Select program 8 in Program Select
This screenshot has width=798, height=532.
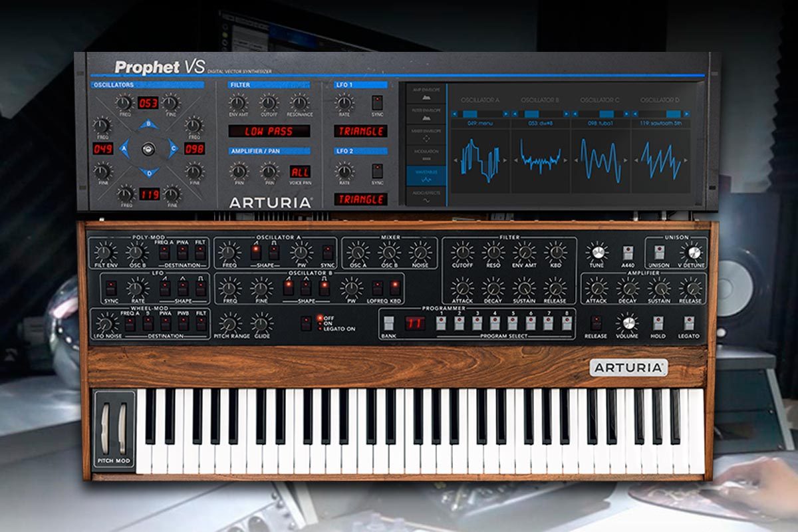point(567,323)
